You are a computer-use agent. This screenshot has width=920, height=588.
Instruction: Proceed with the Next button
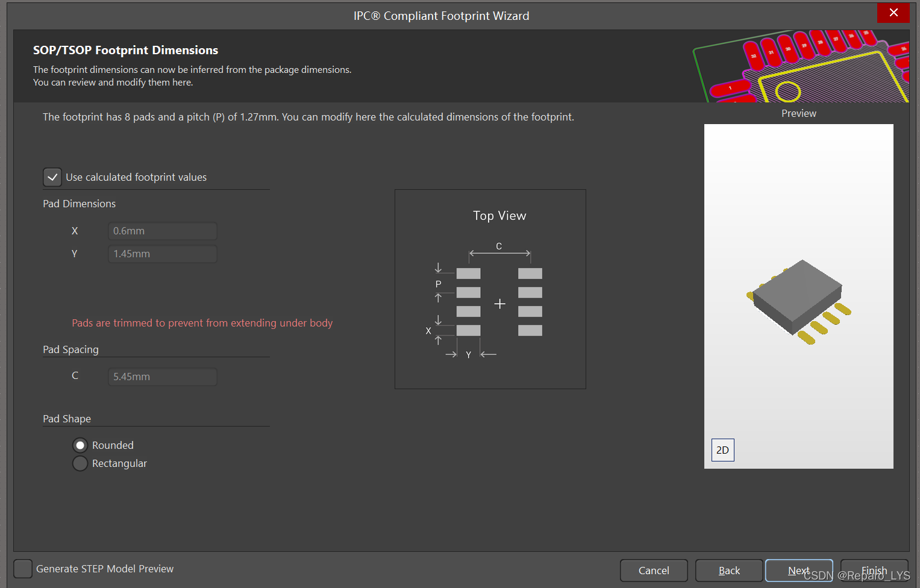click(x=798, y=571)
